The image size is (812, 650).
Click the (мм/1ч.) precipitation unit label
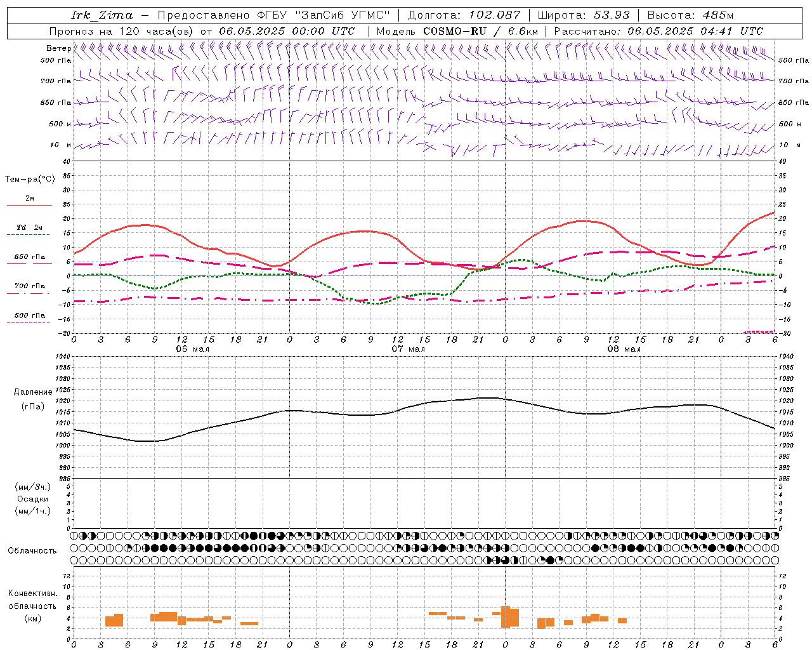[33, 511]
